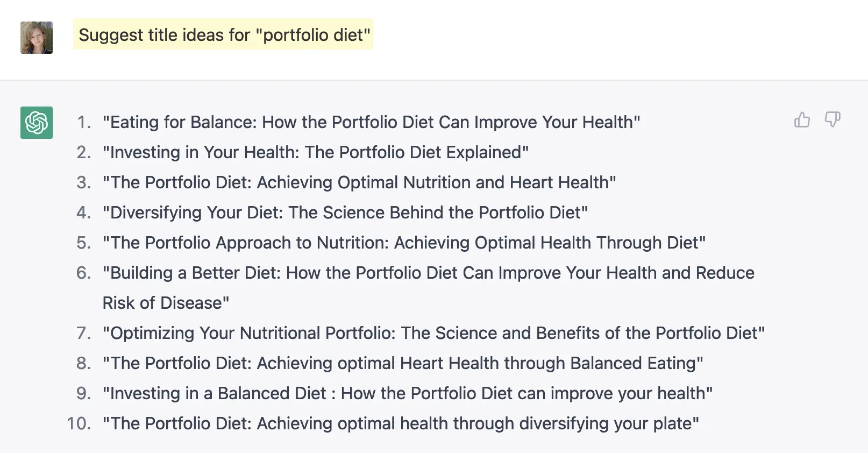Click "The Portfolio Approach to Nutrition" title
The width and height of the screenshot is (868, 453).
click(x=404, y=243)
